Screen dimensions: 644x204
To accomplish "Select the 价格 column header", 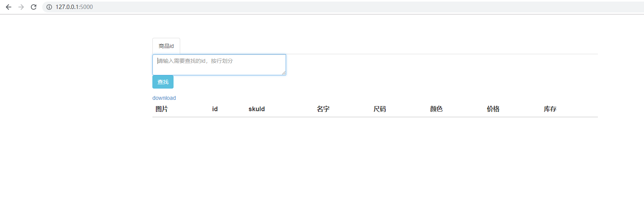I will [493, 109].
